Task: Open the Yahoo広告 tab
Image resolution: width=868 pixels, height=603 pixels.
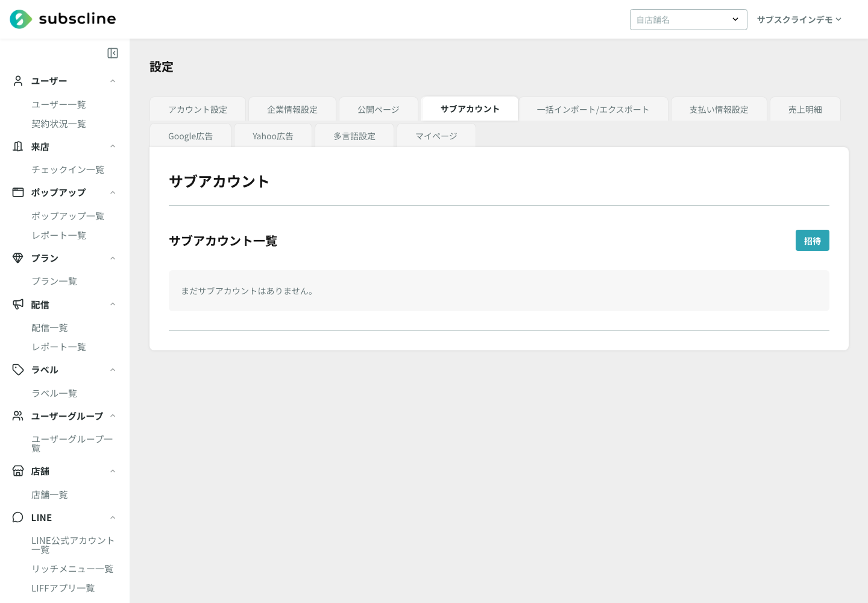Action: click(x=273, y=136)
